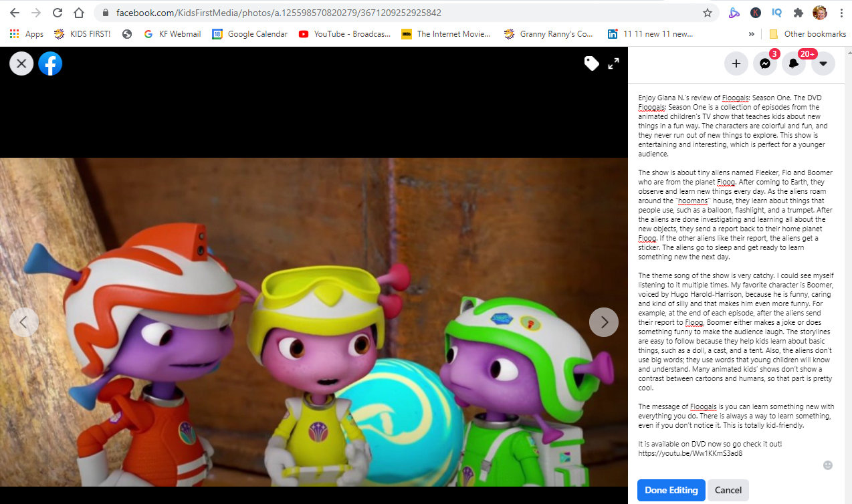Open the Other bookmarks folder
This screenshot has width=852, height=504.
coord(807,34)
